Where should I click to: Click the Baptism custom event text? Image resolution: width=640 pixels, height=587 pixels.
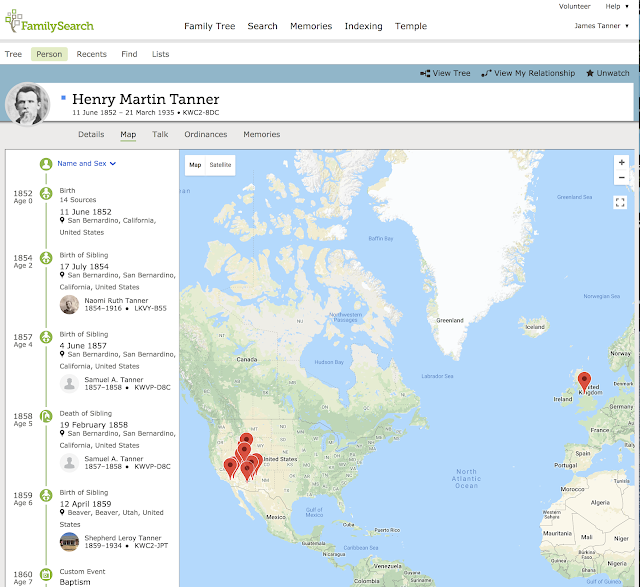tap(75, 582)
